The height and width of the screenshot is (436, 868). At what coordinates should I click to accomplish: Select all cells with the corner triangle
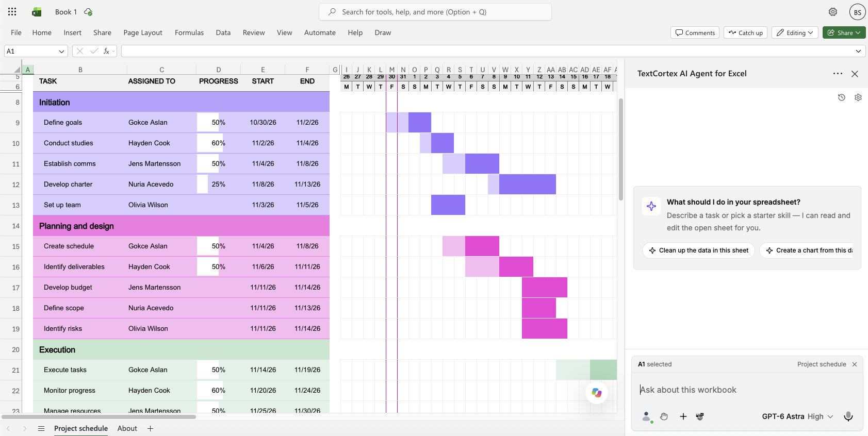tap(17, 70)
